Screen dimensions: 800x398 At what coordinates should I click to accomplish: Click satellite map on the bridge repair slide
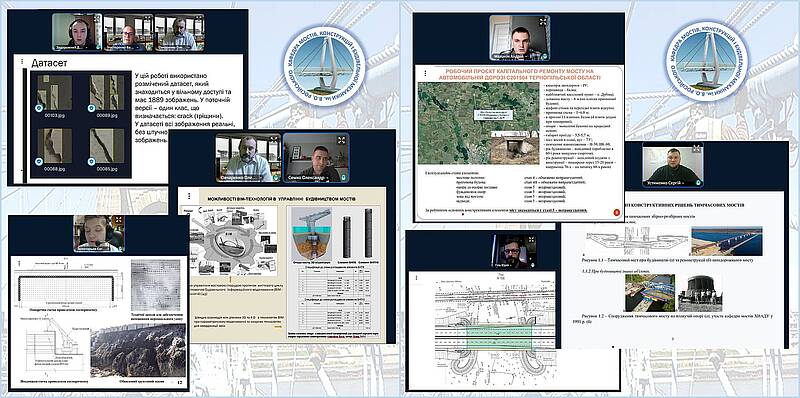coord(479,123)
